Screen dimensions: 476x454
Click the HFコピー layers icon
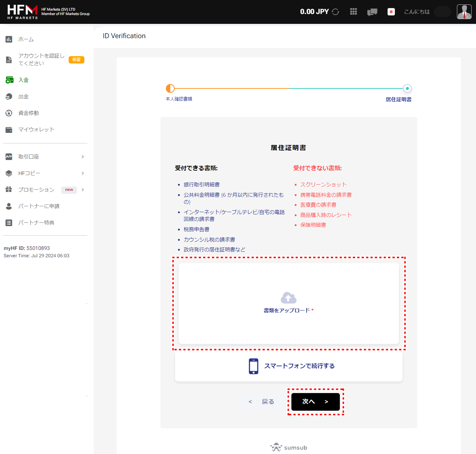tap(9, 173)
